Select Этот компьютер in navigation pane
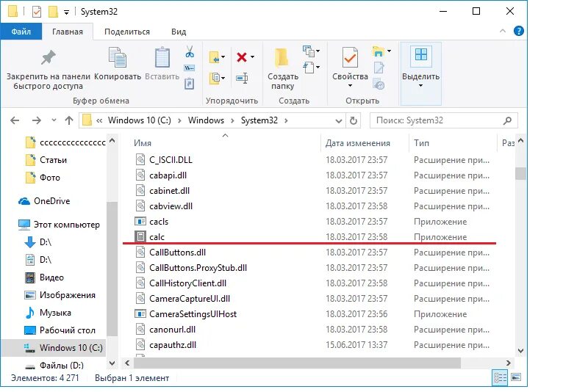This screenshot has width=588, height=392. (60, 225)
